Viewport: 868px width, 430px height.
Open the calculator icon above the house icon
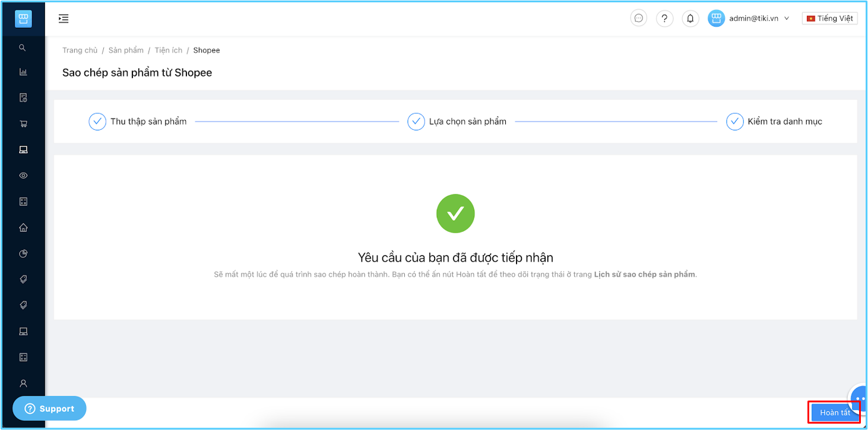pos(23,202)
